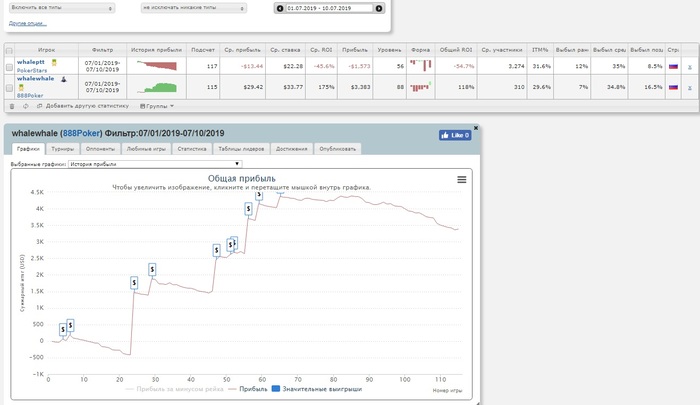Click the Facebook Like button
The image size is (700, 405).
pos(455,135)
